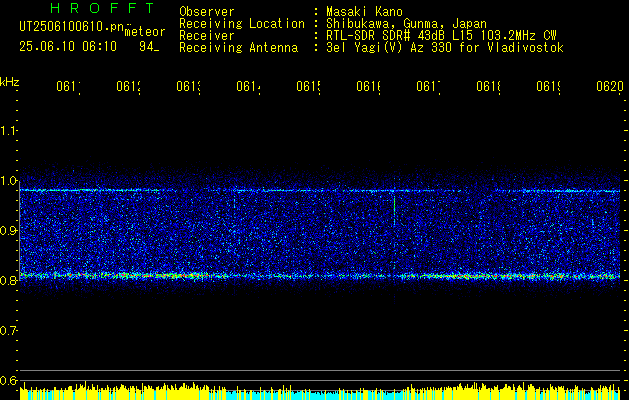Click the count value 94
The height and width of the screenshot is (400, 629).
(146, 47)
